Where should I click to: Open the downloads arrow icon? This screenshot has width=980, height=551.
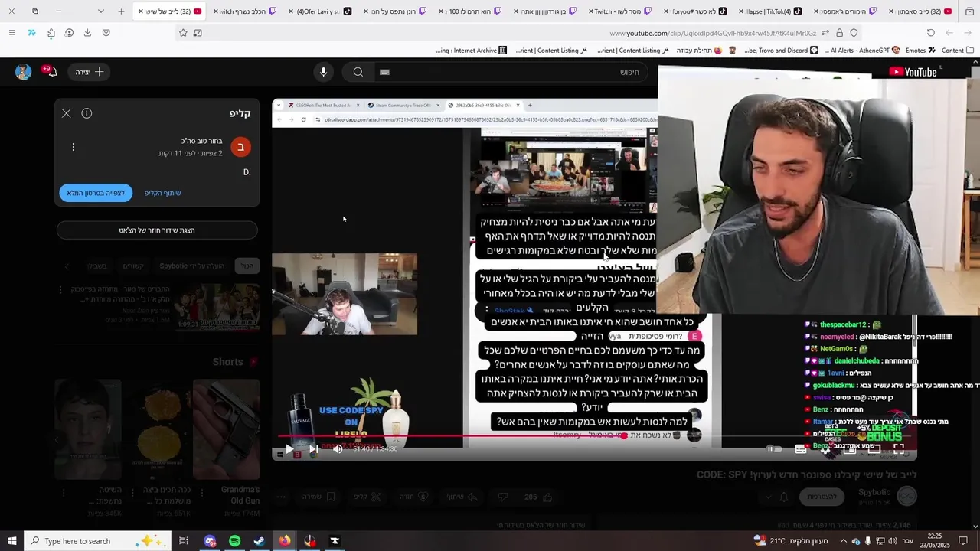pyautogui.click(x=87, y=33)
